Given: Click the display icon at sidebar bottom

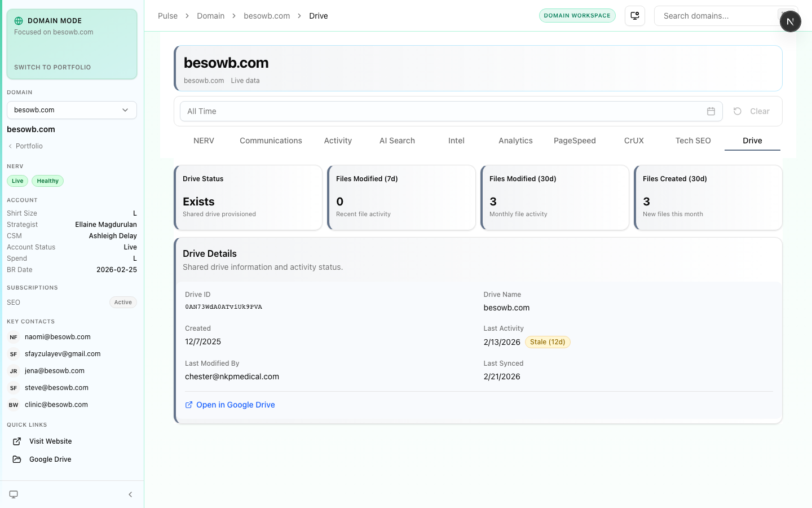Looking at the screenshot, I should tap(14, 494).
